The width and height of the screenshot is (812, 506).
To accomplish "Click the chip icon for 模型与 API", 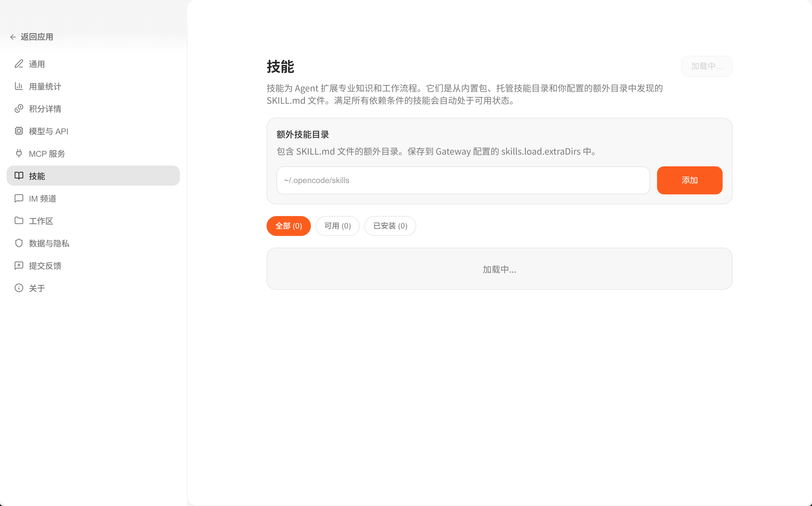I will 19,131.
